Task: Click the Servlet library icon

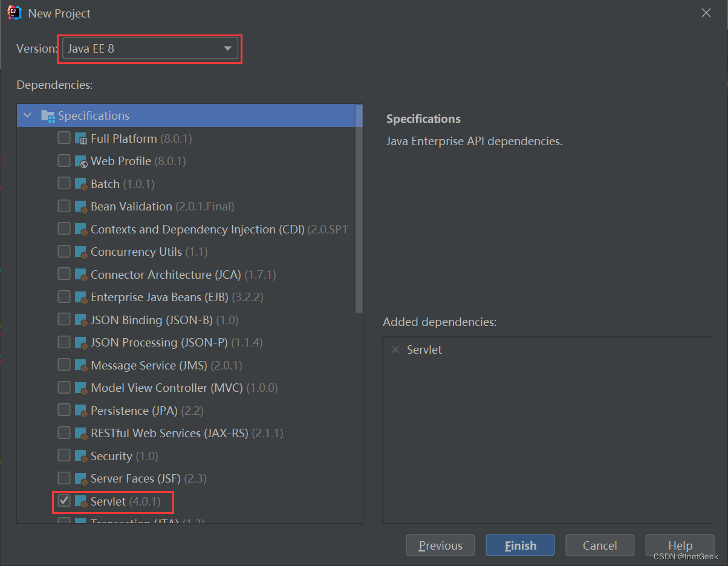Action: coord(82,502)
